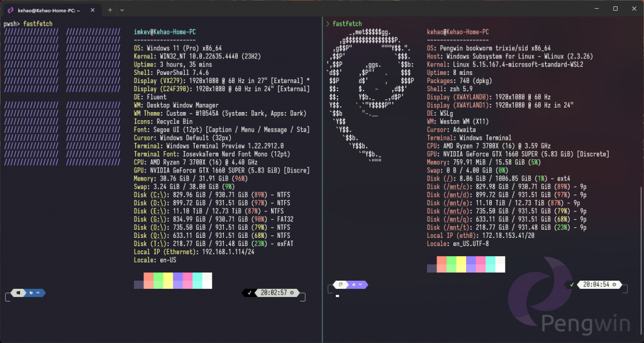Click the pink swatch in left pane palette
Viewport: 644px width, 343px height.
(x=187, y=281)
